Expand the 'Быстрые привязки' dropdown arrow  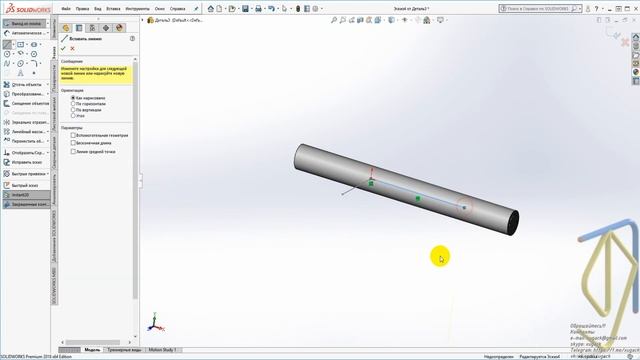[47, 174]
